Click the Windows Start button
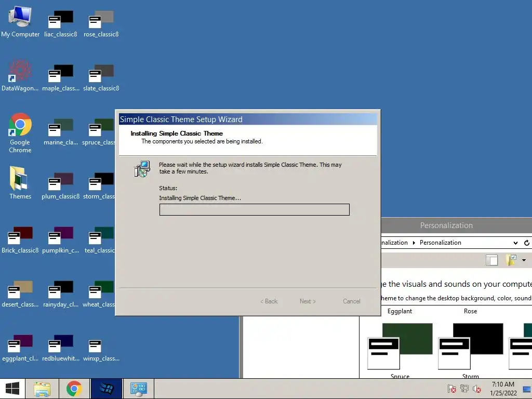The image size is (532, 399). coord(12,389)
